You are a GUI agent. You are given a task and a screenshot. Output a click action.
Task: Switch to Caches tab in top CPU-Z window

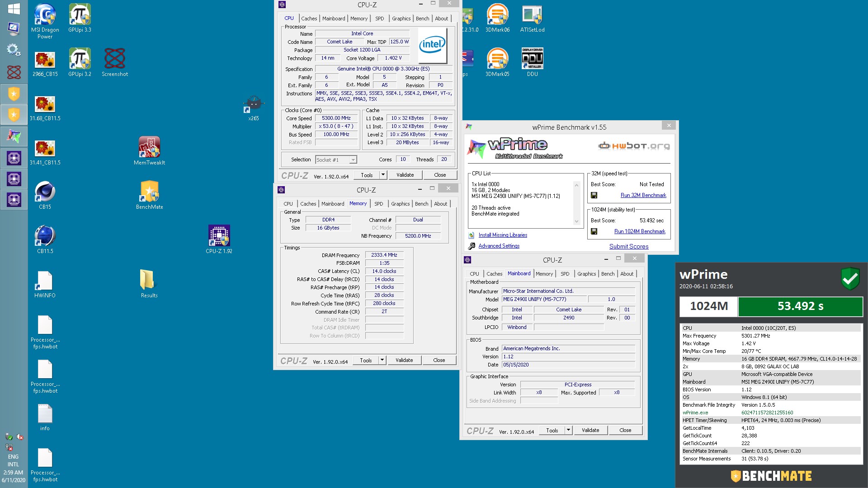click(309, 19)
